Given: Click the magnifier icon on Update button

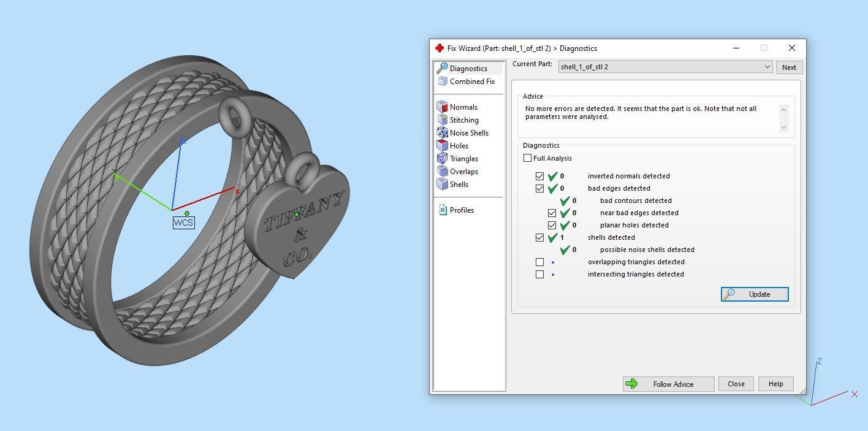Looking at the screenshot, I should 729,294.
